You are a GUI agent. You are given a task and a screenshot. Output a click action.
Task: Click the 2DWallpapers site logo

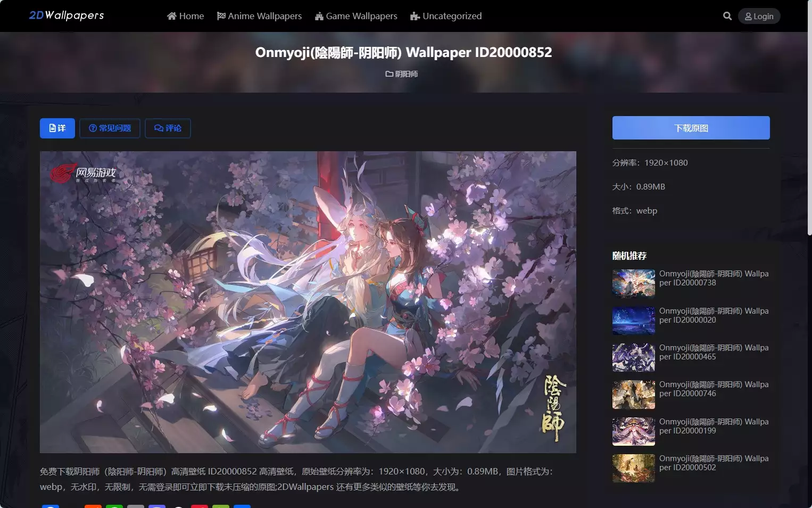67,15
